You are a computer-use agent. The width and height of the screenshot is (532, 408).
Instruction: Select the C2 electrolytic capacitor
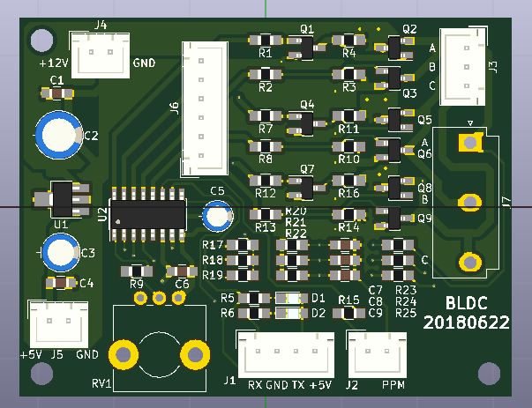point(59,135)
